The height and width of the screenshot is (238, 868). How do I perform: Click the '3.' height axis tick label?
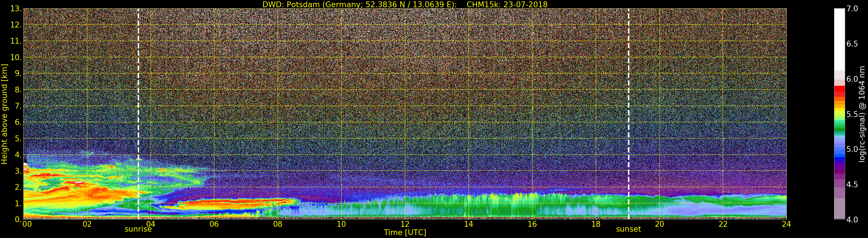[18, 171]
